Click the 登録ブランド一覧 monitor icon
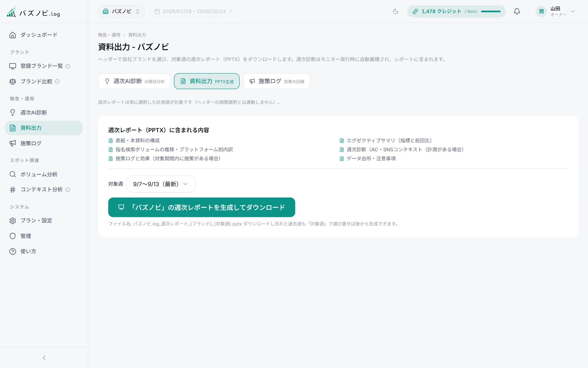588x368 pixels. coord(13,66)
